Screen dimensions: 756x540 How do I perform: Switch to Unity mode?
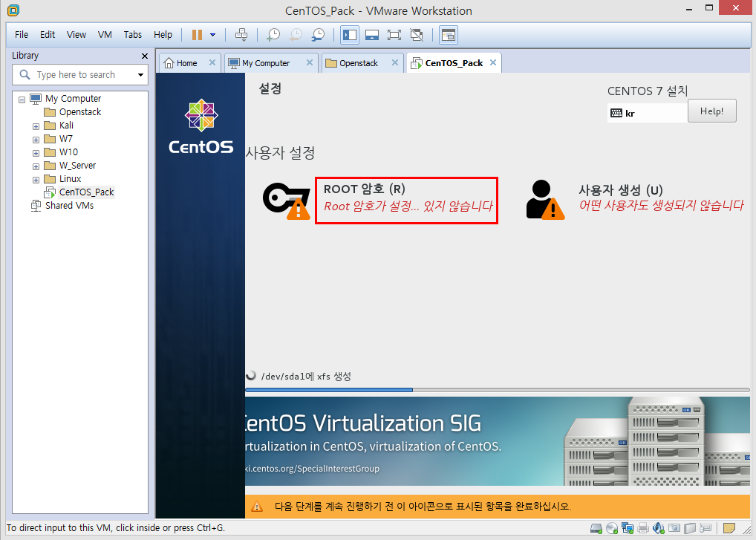click(417, 35)
